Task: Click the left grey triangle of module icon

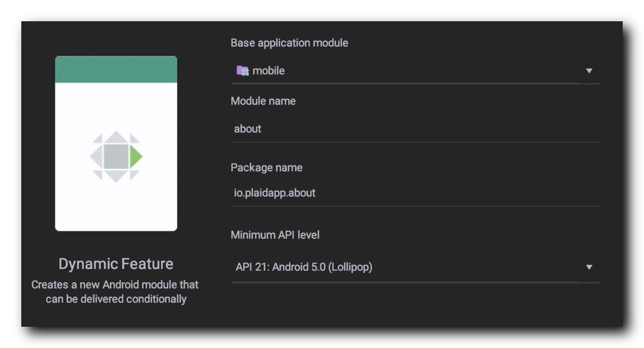Action: pos(95,156)
